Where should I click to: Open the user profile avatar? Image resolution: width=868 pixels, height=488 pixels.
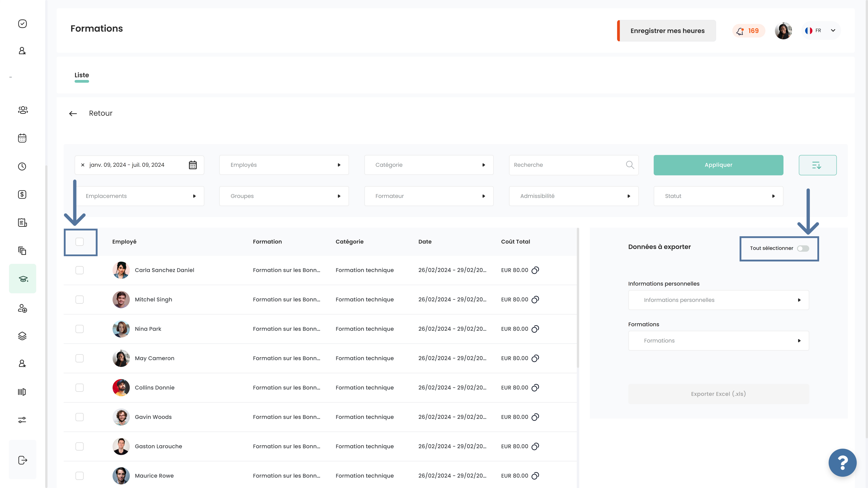(x=783, y=31)
